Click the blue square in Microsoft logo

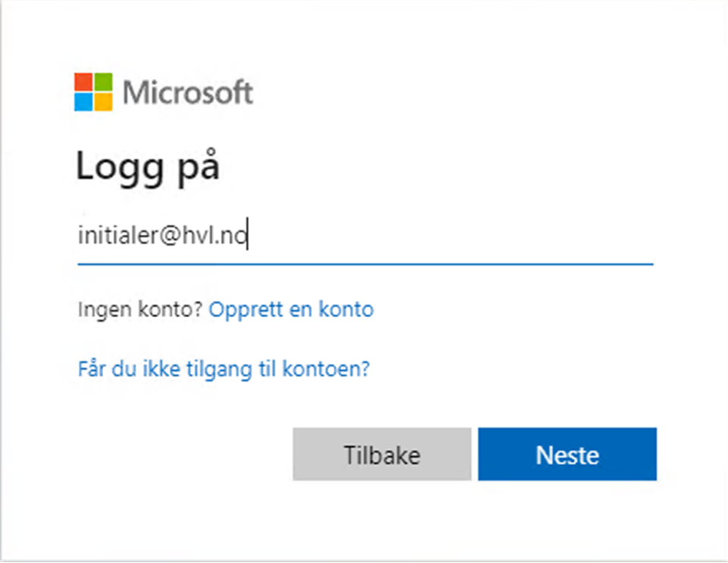click(83, 102)
